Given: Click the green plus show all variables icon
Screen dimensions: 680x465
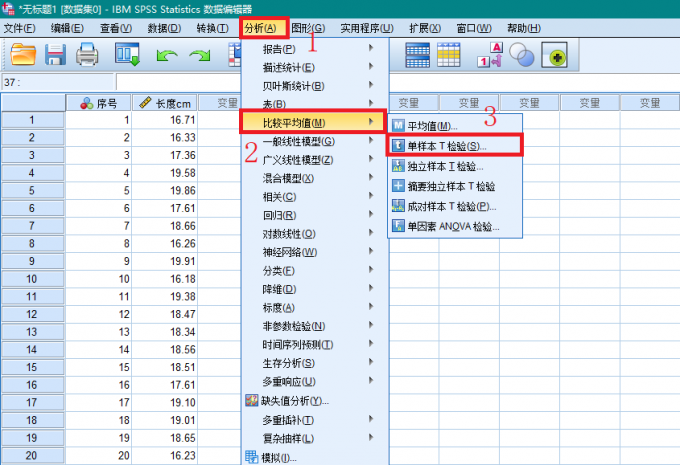Looking at the screenshot, I should [x=554, y=55].
